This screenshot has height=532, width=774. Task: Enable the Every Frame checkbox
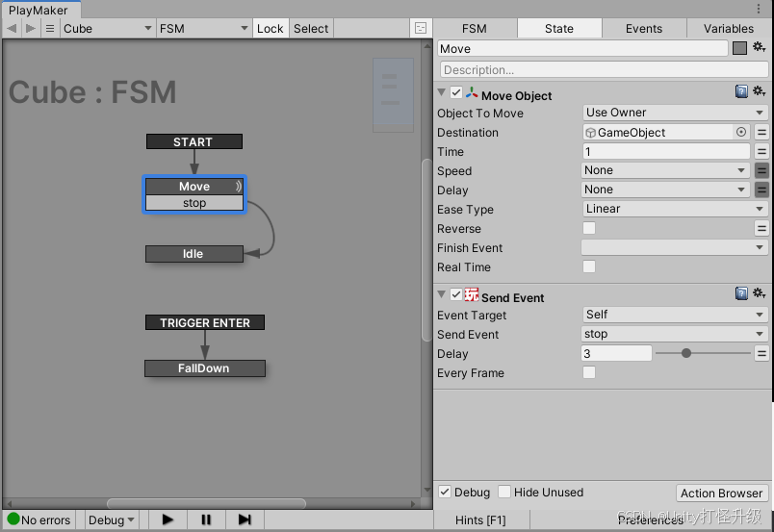click(x=589, y=372)
